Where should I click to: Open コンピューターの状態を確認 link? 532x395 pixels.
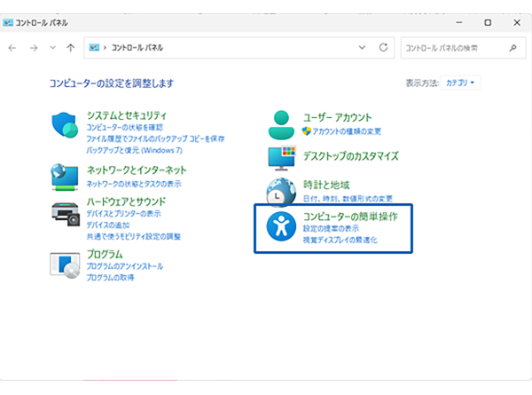click(124, 127)
